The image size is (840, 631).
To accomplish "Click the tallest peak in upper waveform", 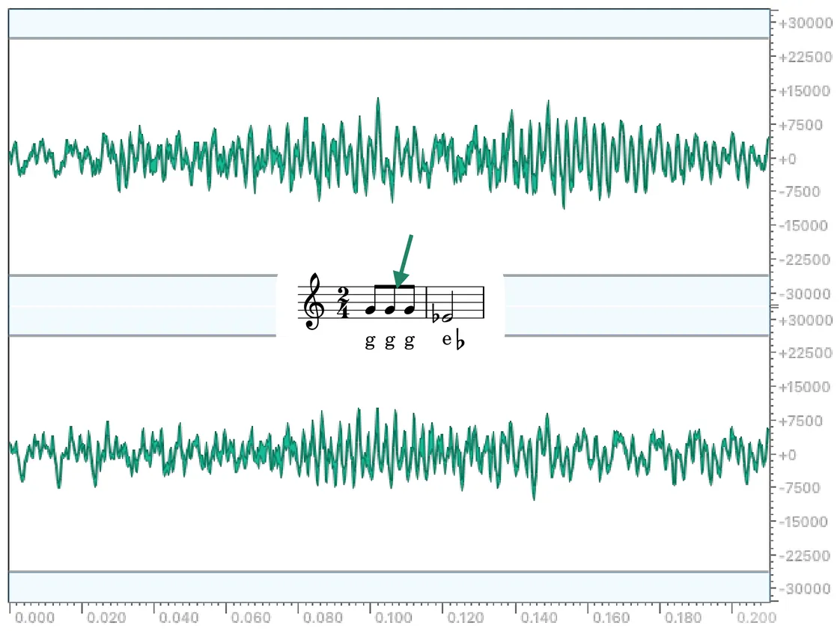I will (x=378, y=100).
